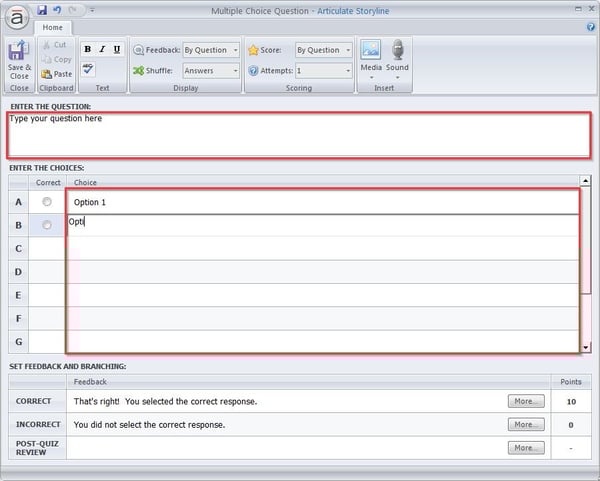This screenshot has width=600, height=481.
Task: Click the Option 1 choice cell
Action: [323, 202]
